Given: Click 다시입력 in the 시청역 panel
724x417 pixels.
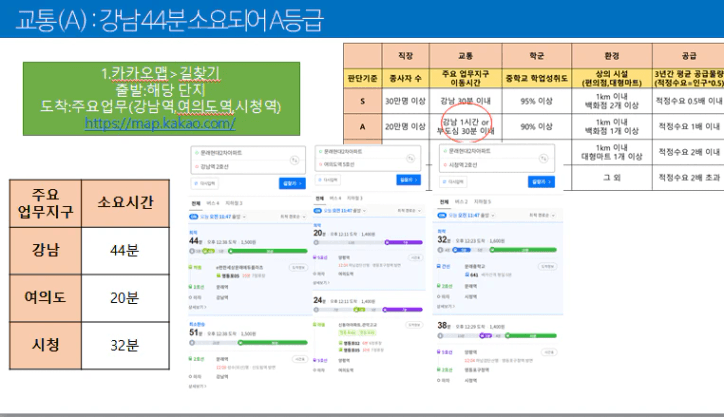Looking at the screenshot, I should click(x=453, y=182).
